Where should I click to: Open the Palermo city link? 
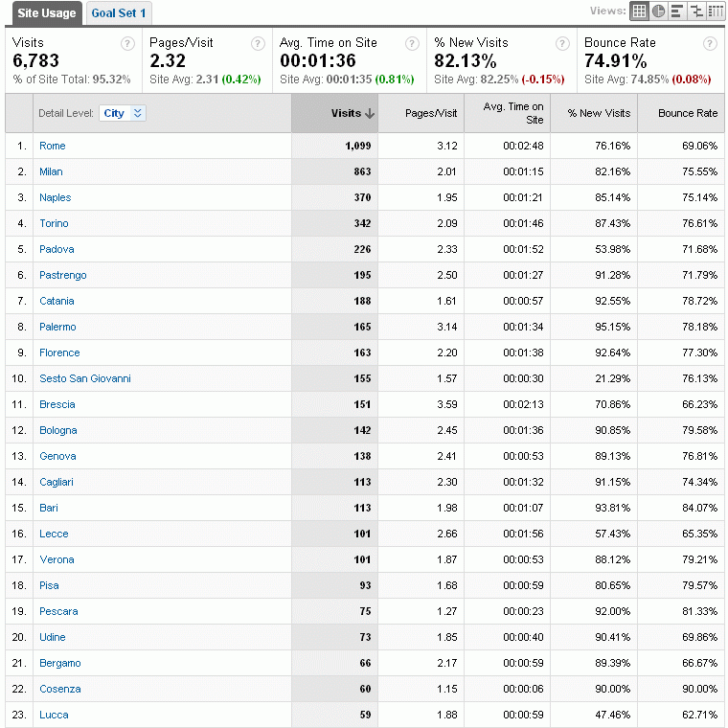[x=57, y=327]
